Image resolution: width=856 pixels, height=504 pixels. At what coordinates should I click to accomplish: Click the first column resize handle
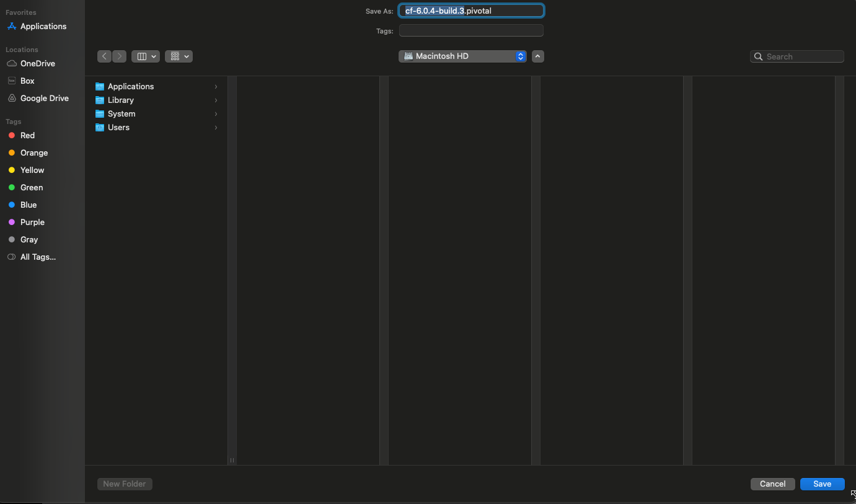232,460
